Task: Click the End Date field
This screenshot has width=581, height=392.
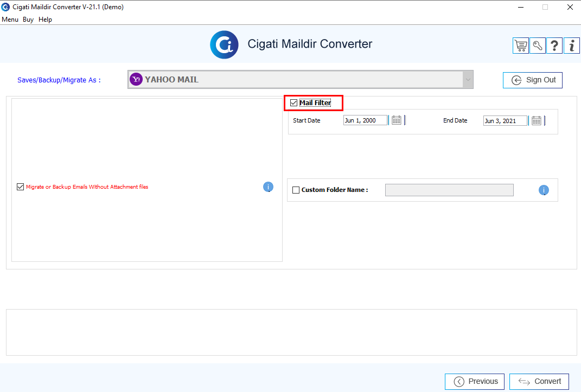Action: coord(506,121)
